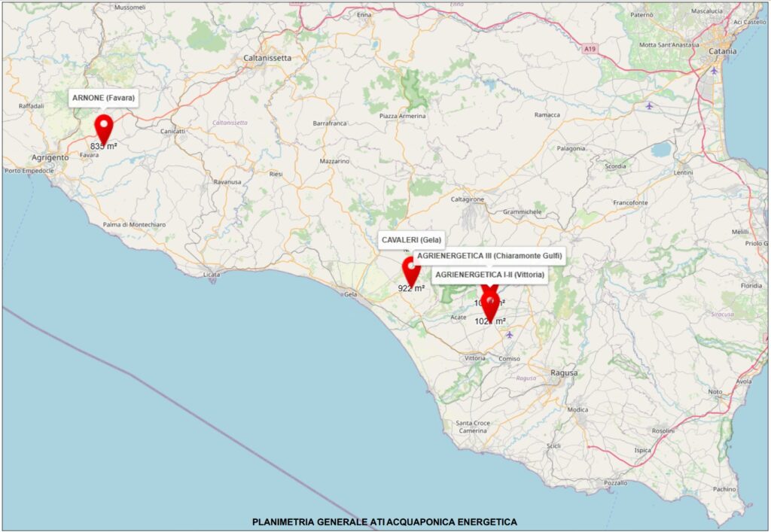Select the Agrigento city label
771x532 pixels.
pyautogui.click(x=50, y=157)
